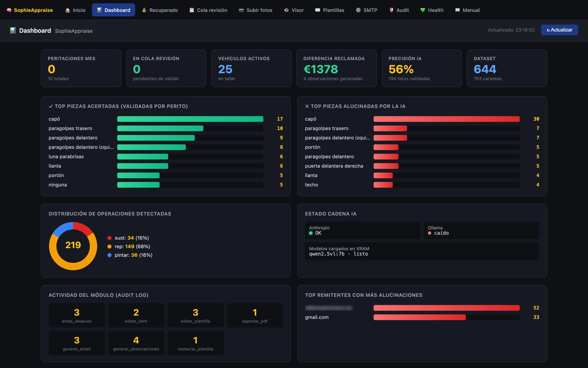Image resolution: width=588 pixels, height=368 pixels.
Task: Click the Dataset 644 value
Action: (x=485, y=69)
